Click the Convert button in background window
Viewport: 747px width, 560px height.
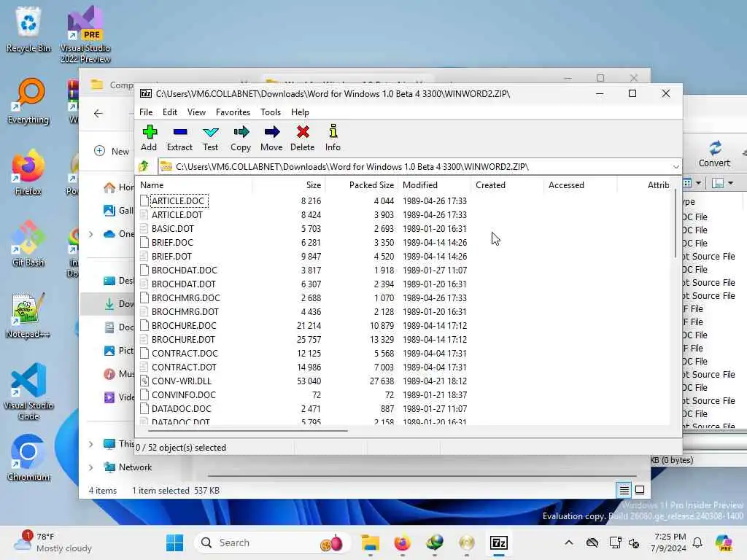[x=714, y=153]
